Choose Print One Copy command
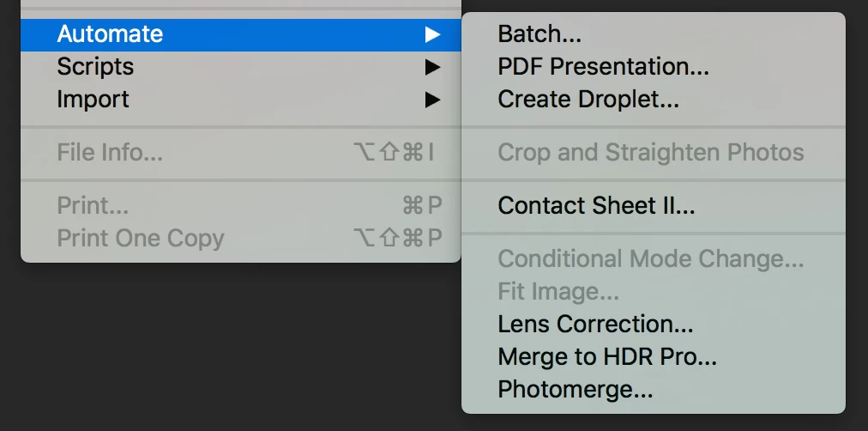This screenshot has height=431, width=868. click(x=141, y=239)
